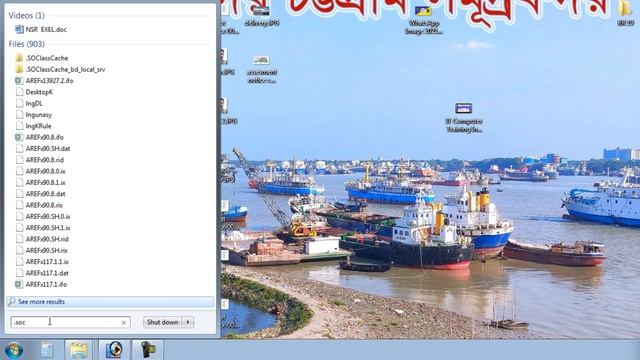This screenshot has height=360, width=640.
Task: Click the Shut down button
Action: click(162, 322)
